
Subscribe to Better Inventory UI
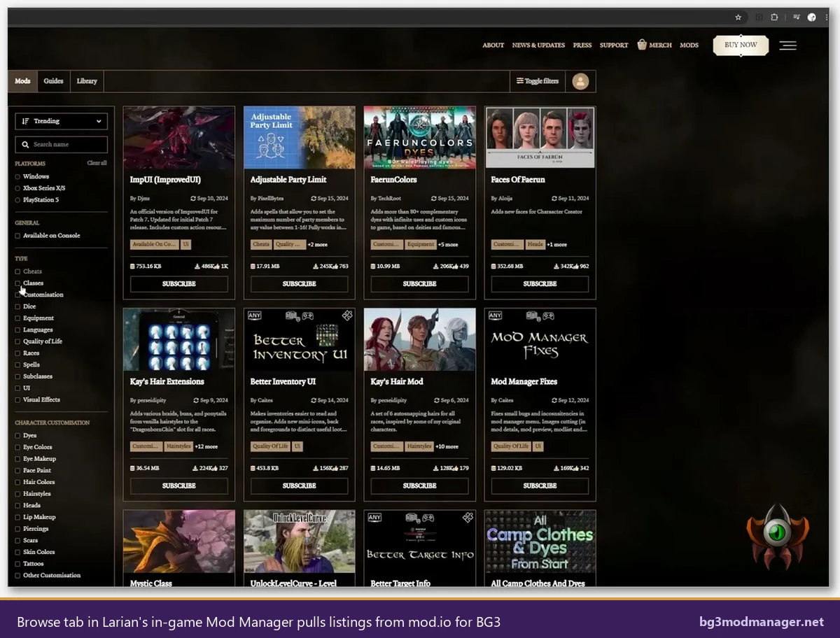[300, 485]
